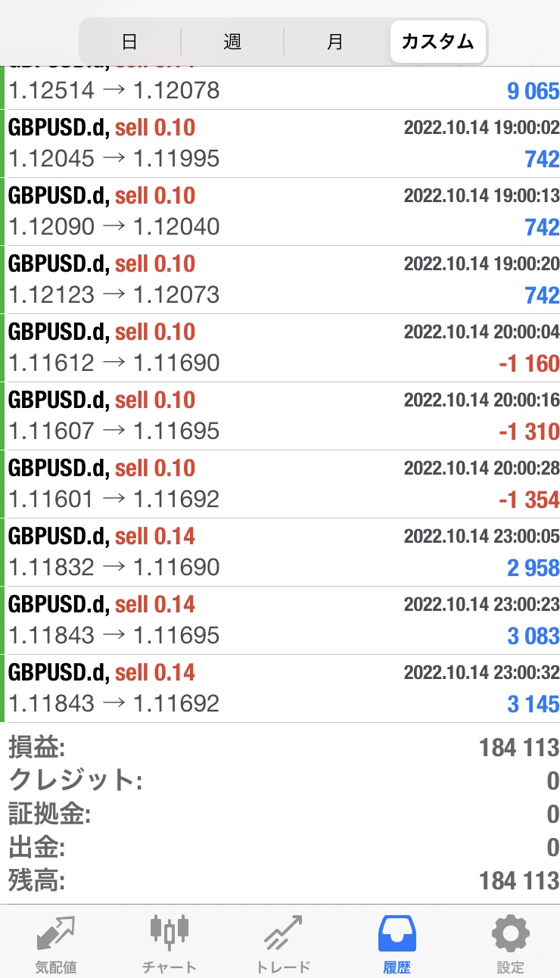Tap the trade with 1.12123 → 1.12073
The width and height of the screenshot is (560, 978).
pyautogui.click(x=280, y=280)
